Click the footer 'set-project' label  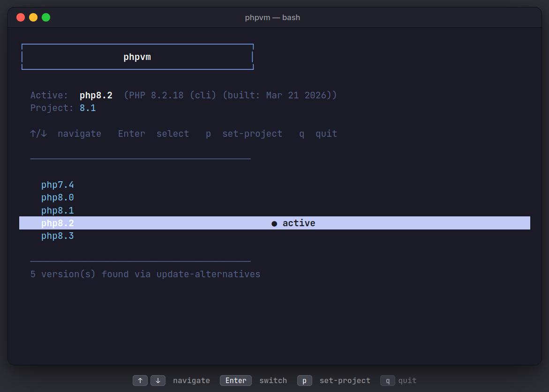coord(345,380)
